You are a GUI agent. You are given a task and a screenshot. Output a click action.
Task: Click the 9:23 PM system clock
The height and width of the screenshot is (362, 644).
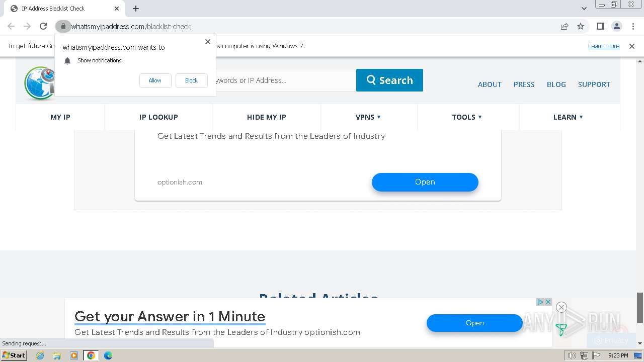tap(618, 355)
